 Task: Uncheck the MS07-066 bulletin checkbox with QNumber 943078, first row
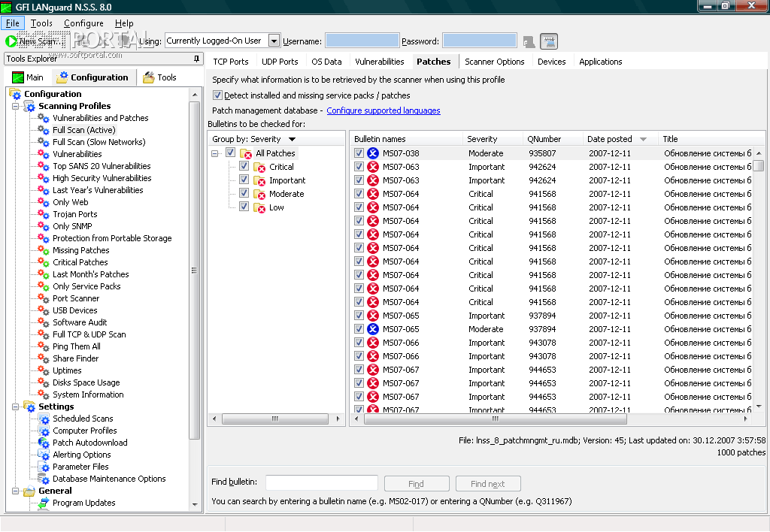point(359,343)
